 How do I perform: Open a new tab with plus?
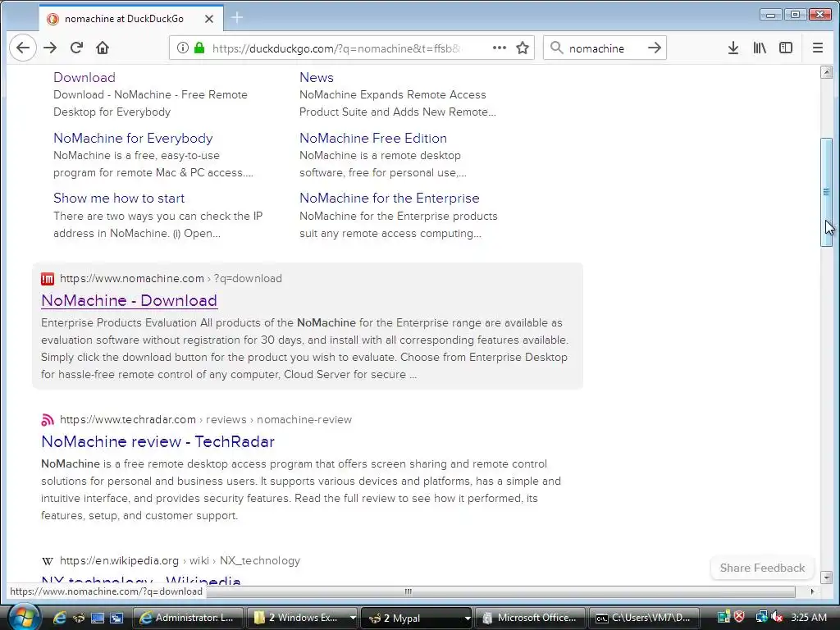(x=237, y=18)
